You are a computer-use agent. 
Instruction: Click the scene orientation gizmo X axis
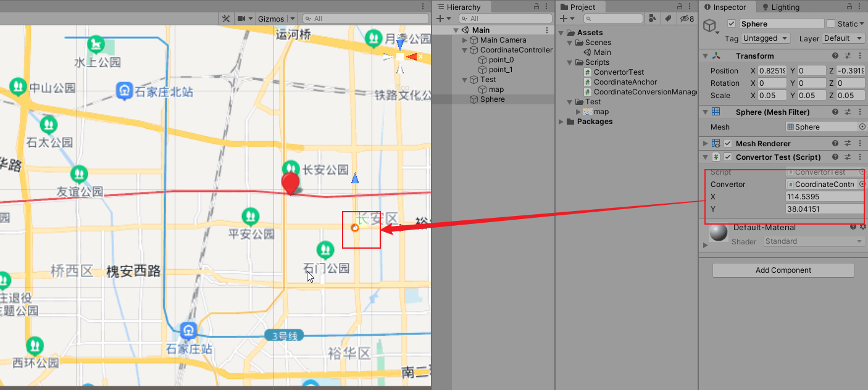(x=412, y=57)
